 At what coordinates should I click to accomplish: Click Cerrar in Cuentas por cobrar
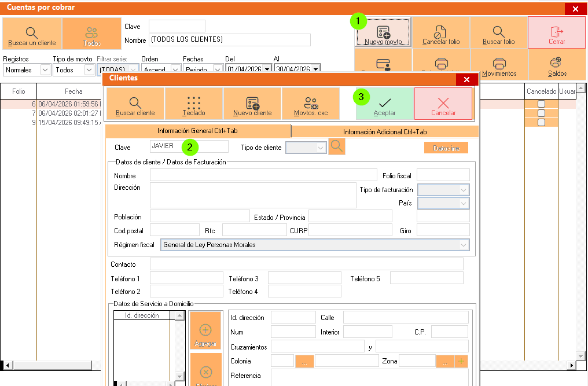(x=557, y=32)
